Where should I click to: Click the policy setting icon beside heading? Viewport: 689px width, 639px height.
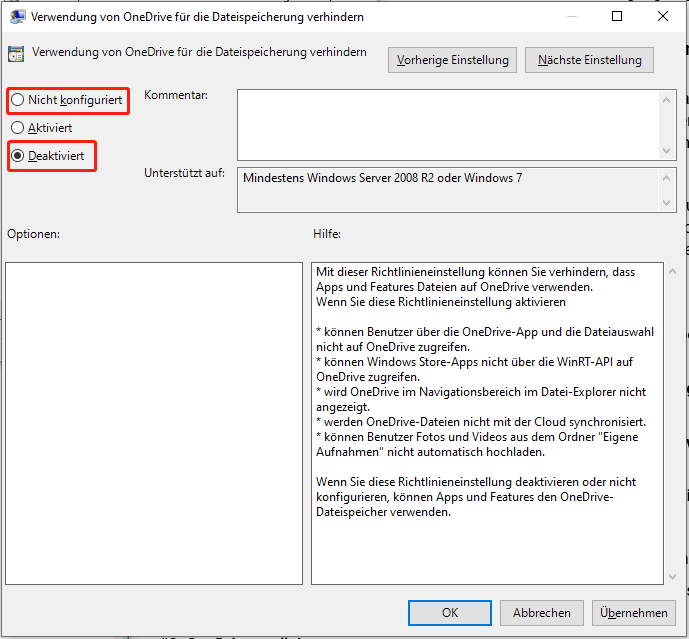tap(16, 54)
